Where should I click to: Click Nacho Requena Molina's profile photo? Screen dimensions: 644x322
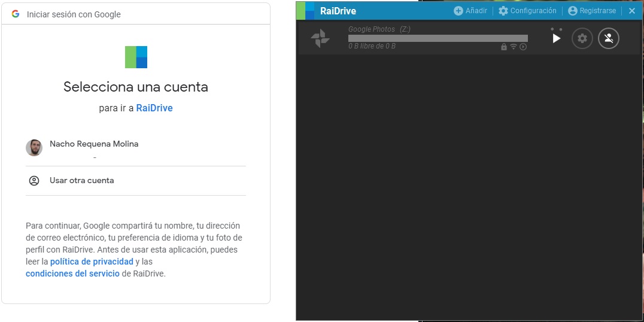(x=34, y=148)
